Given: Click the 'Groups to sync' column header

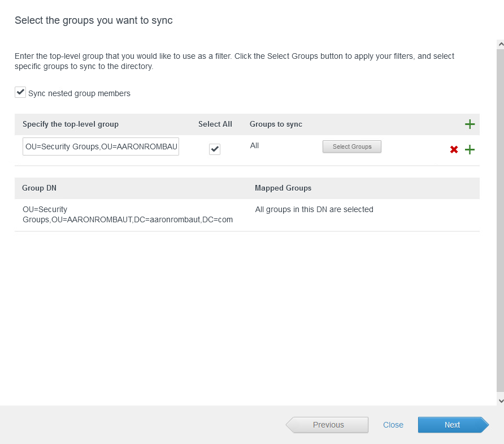Looking at the screenshot, I should point(276,124).
